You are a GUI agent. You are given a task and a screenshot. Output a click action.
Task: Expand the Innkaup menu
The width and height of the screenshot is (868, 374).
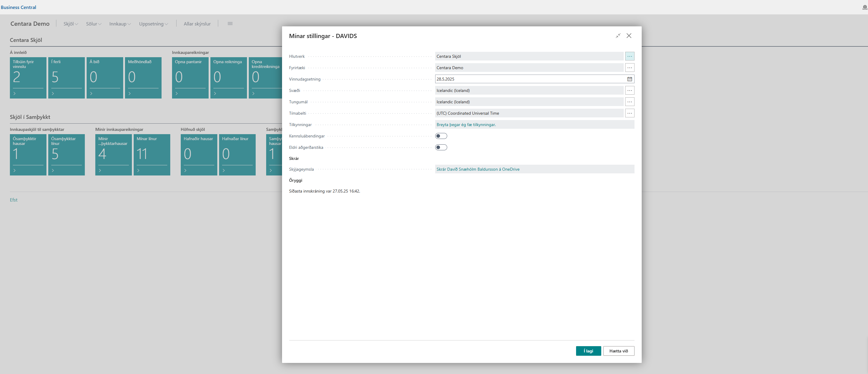[x=120, y=24]
